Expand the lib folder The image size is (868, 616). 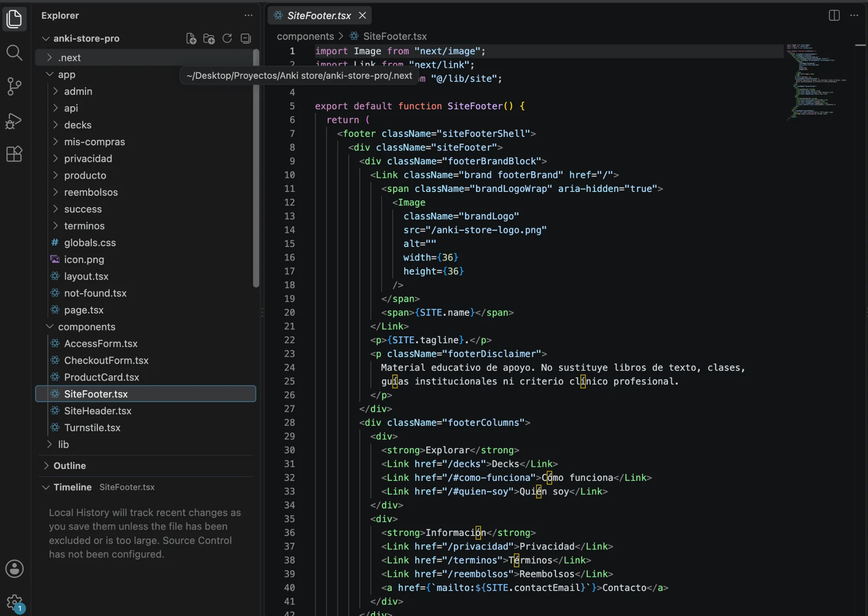[145, 444]
